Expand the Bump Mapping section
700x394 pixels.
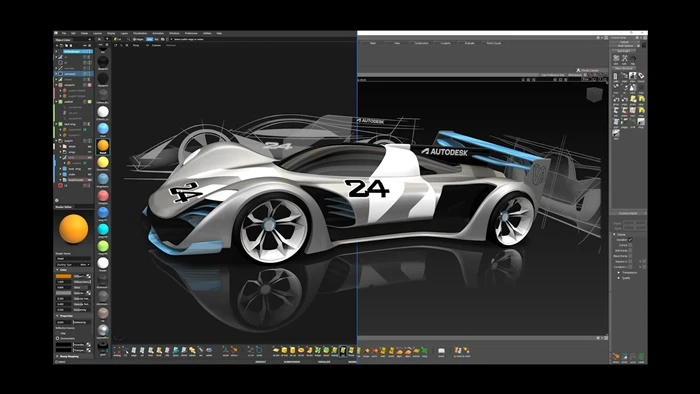[x=57, y=356]
